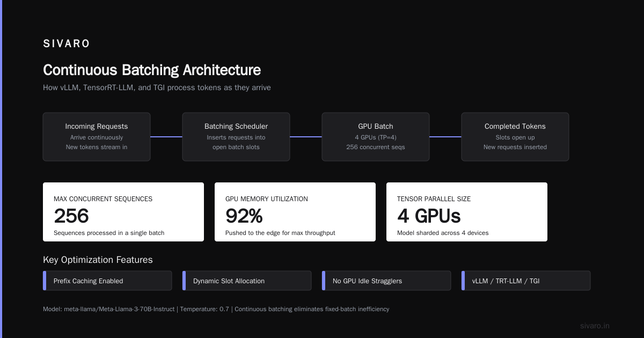This screenshot has width=644, height=338.
Task: Click 'open batch slots' text
Action: click(236, 147)
